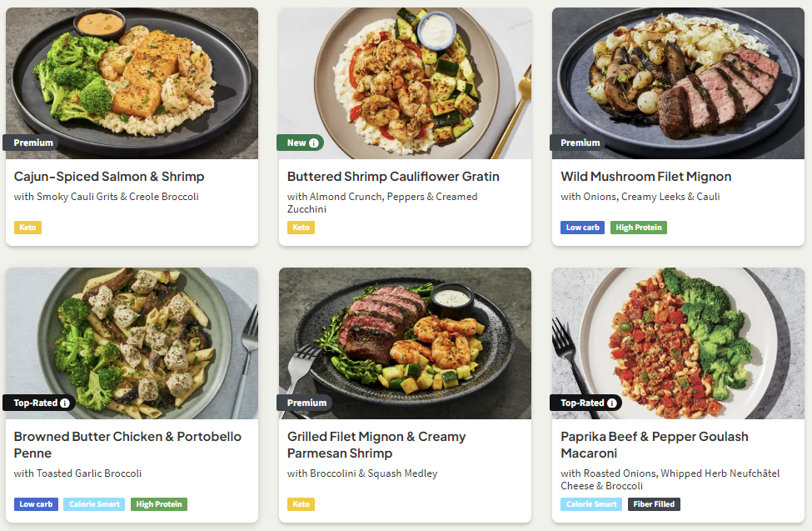This screenshot has height=531, width=812.
Task: Click Low carb tag on Browned Butter Chicken
Action: coord(36,504)
